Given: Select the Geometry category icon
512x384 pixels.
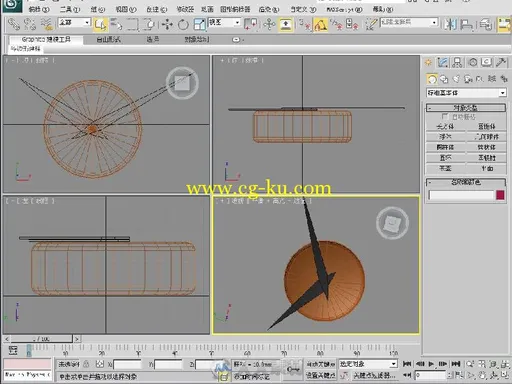Looking at the screenshot, I should click(x=432, y=79).
